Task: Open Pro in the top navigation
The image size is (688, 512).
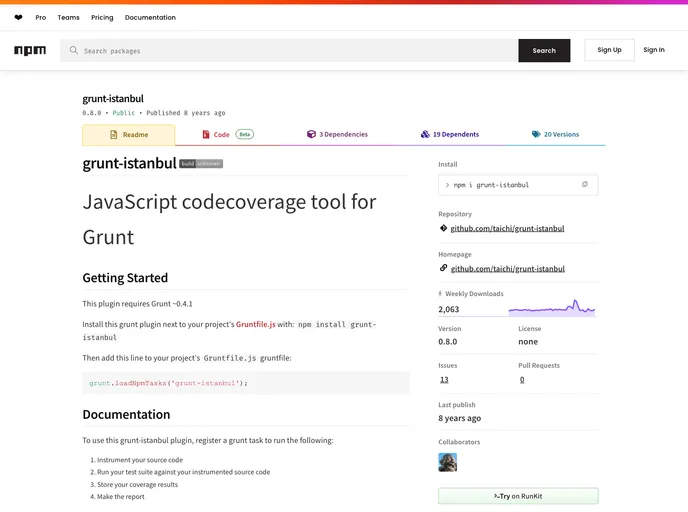Action: [x=40, y=18]
